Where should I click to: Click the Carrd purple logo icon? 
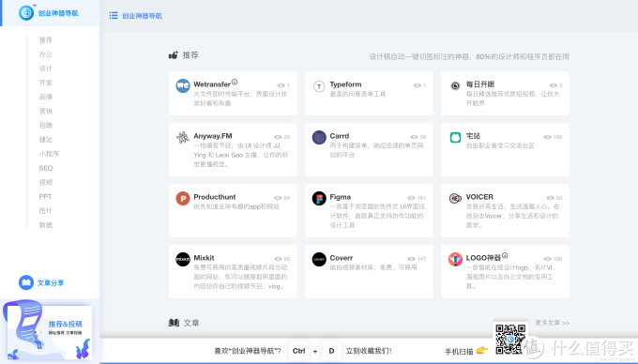(319, 138)
